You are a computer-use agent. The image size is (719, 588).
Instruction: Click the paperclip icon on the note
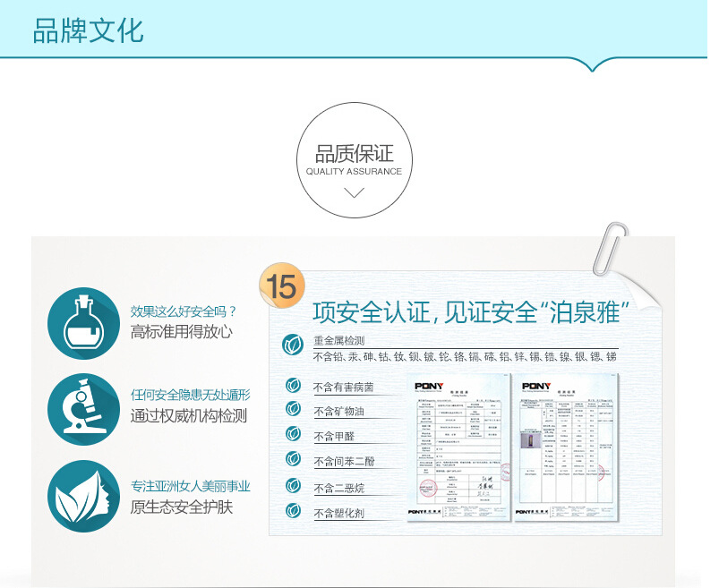coord(610,249)
